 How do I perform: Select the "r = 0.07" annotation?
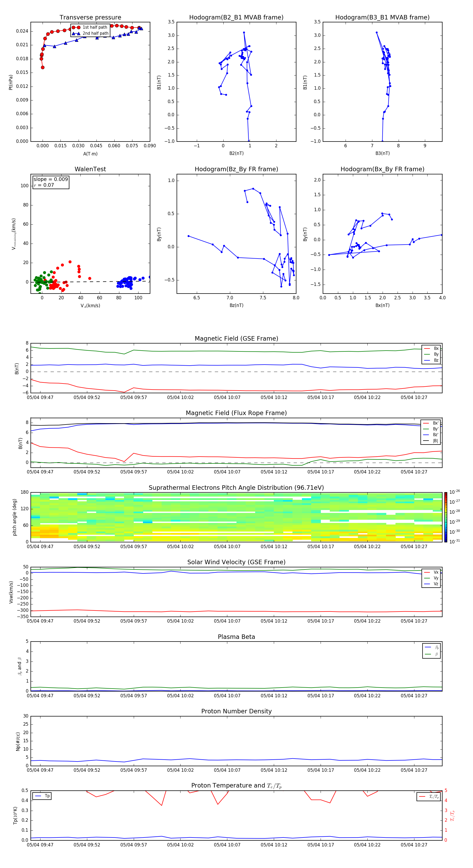point(44,185)
